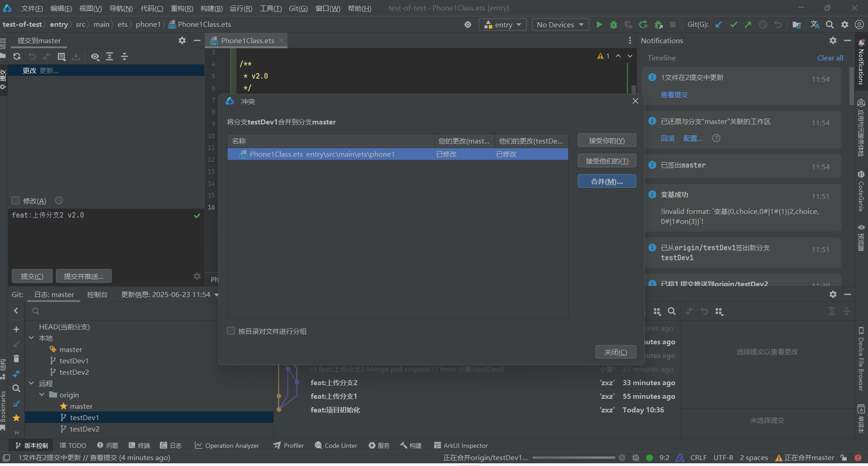Image resolution: width=868 pixels, height=466 pixels.
Task: Click the changelist icon in commit panel
Action: click(62, 56)
